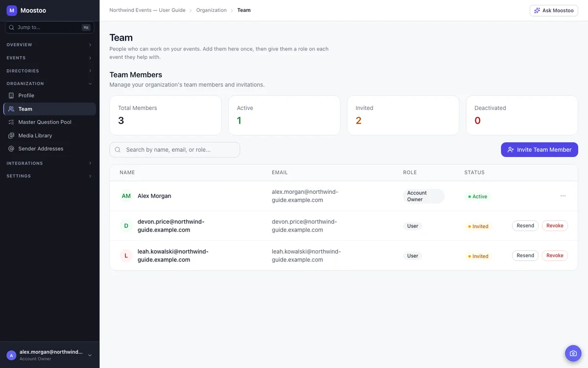
Task: Click the Account Owner role badge
Action: pos(424,196)
